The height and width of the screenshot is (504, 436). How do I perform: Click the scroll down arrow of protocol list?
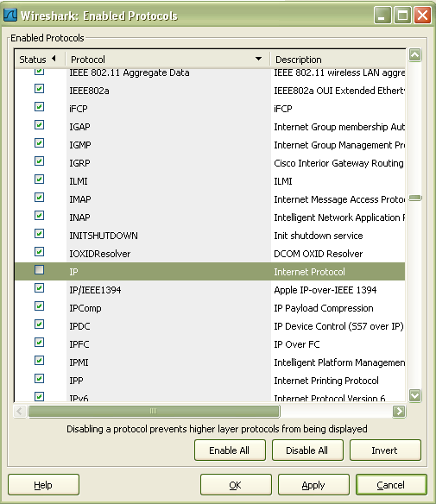click(x=414, y=395)
